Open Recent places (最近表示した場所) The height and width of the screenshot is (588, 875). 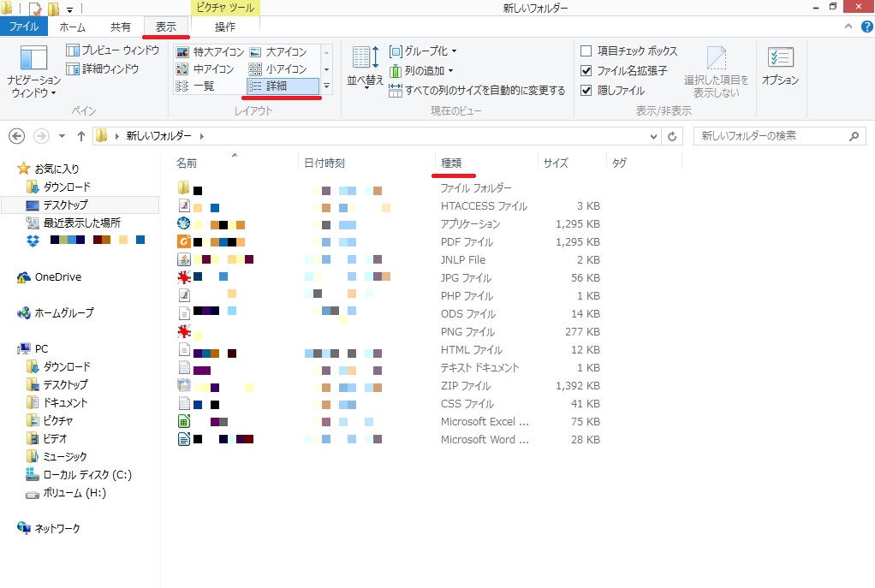click(x=73, y=223)
